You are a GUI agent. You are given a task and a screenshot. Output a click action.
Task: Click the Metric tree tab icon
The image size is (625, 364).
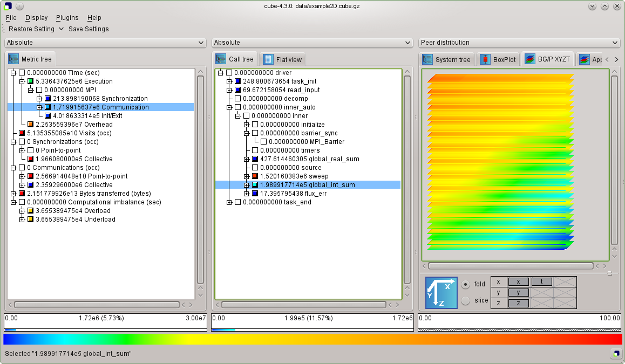13,59
